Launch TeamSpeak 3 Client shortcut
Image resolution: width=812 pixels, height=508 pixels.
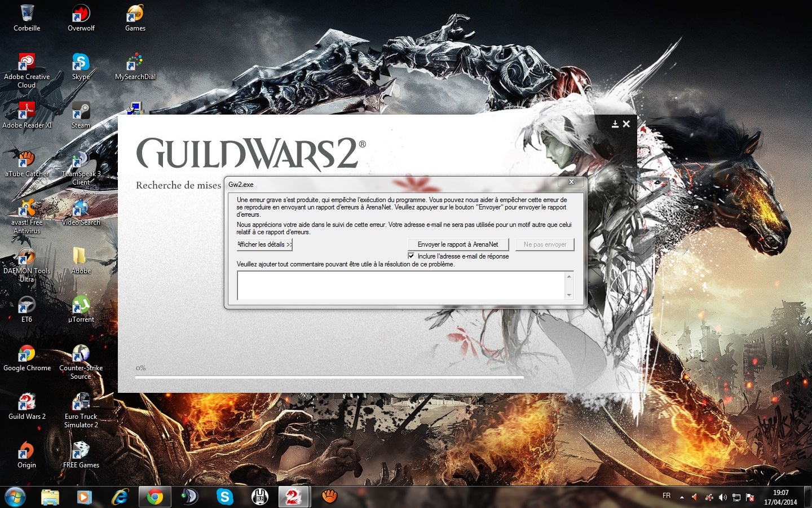click(81, 168)
